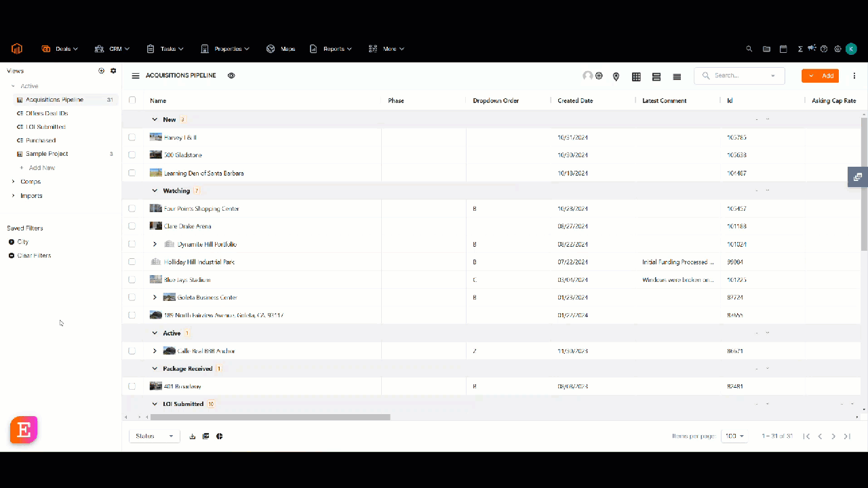Screen dimensions: 868x488
Task: Open the Reports menu
Action: click(x=331, y=49)
